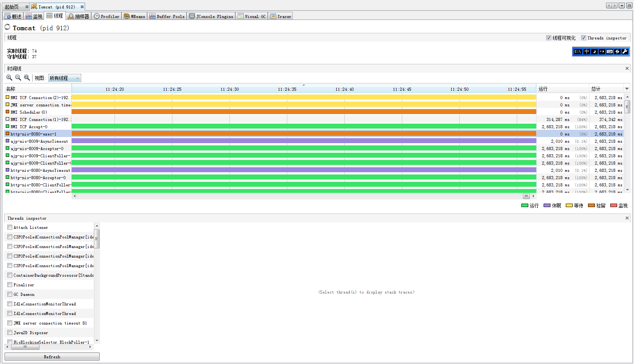
Task: Check the ContainerBackgroundProcessor thread
Action: (10, 275)
